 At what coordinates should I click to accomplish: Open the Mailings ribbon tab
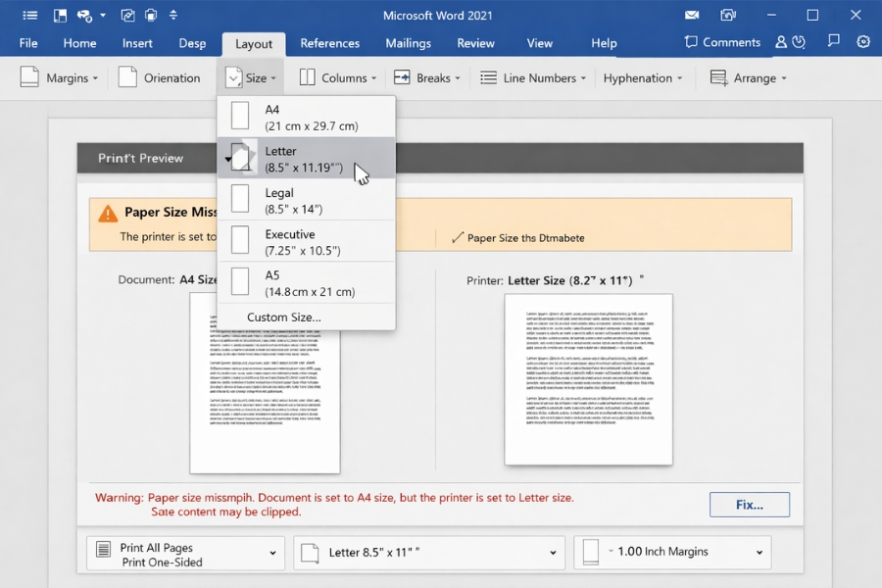point(408,43)
